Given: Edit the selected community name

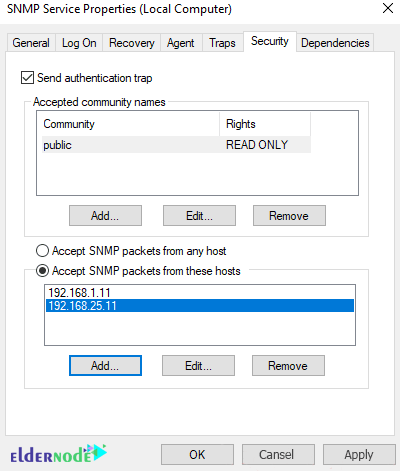Looking at the screenshot, I should pyautogui.click(x=199, y=216).
